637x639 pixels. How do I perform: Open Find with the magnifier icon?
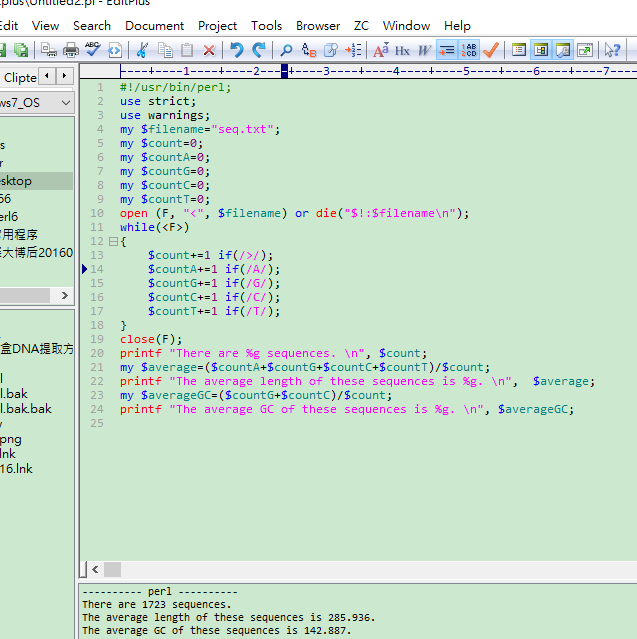[286, 50]
